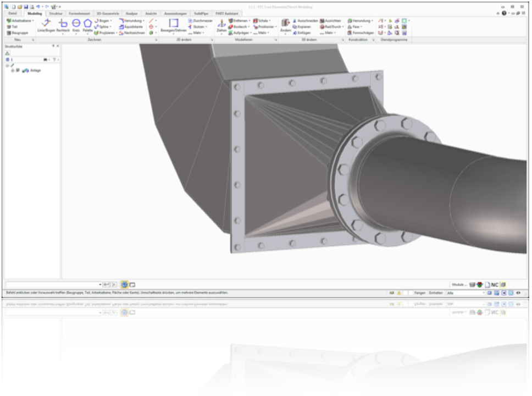Open the command line history dropdown
Screen dimensions: 532x396
click(100, 284)
